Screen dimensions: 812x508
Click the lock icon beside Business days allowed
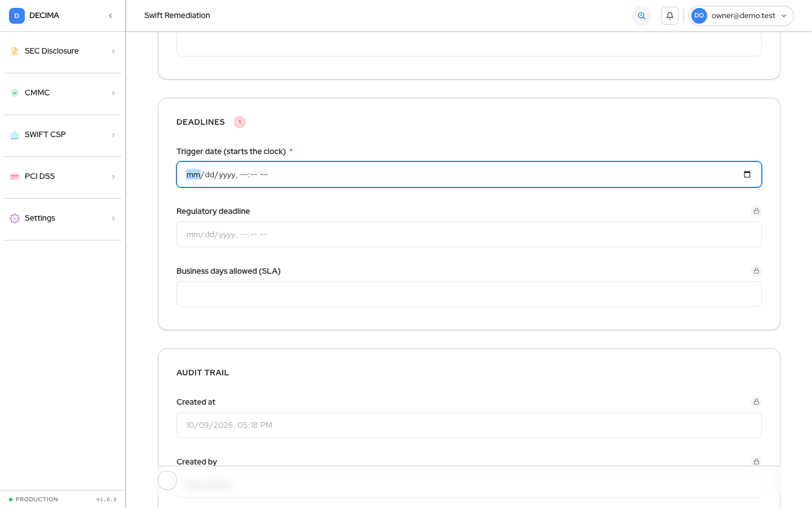pyautogui.click(x=757, y=271)
